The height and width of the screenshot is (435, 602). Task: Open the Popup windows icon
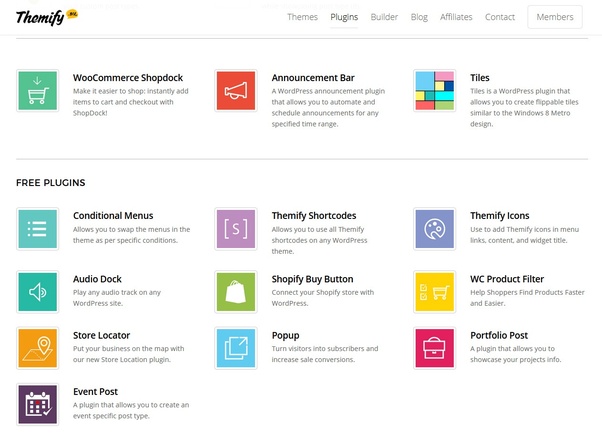click(236, 348)
